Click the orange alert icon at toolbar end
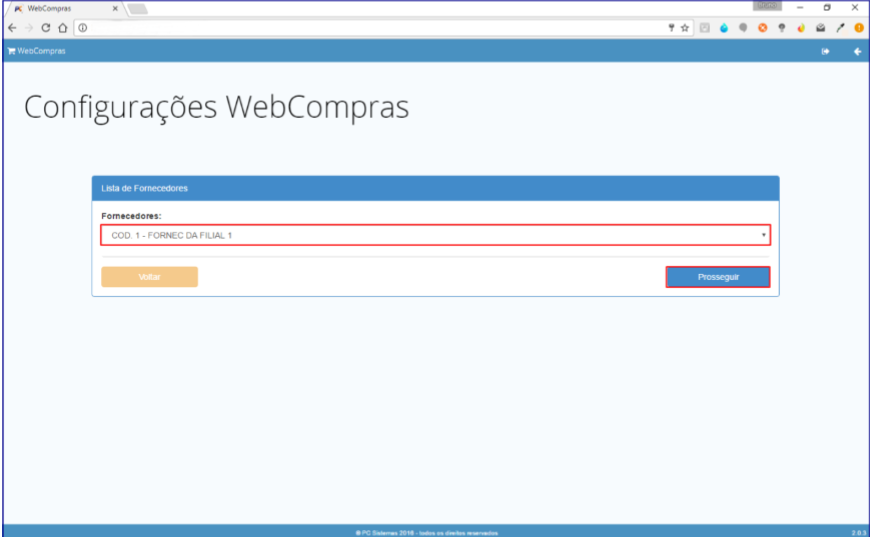Screen dimensions: 870x537 (859, 28)
